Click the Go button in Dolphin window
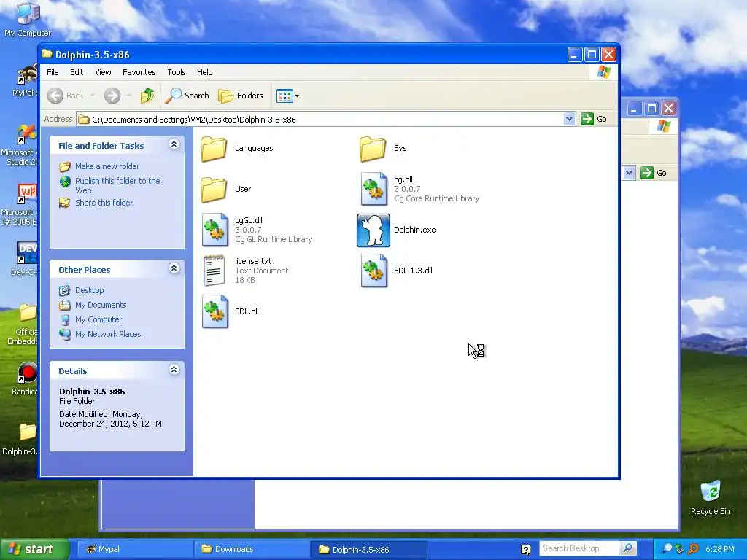 tap(594, 119)
